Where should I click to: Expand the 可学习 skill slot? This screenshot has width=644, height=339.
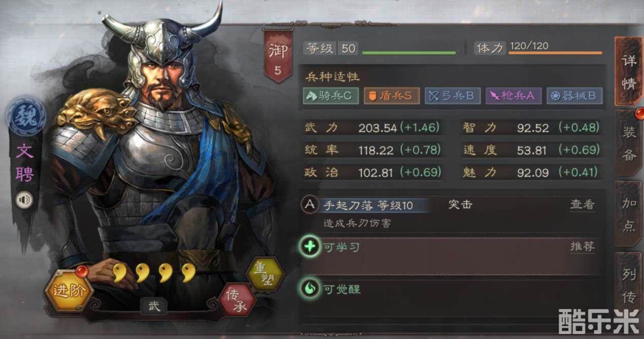point(452,255)
